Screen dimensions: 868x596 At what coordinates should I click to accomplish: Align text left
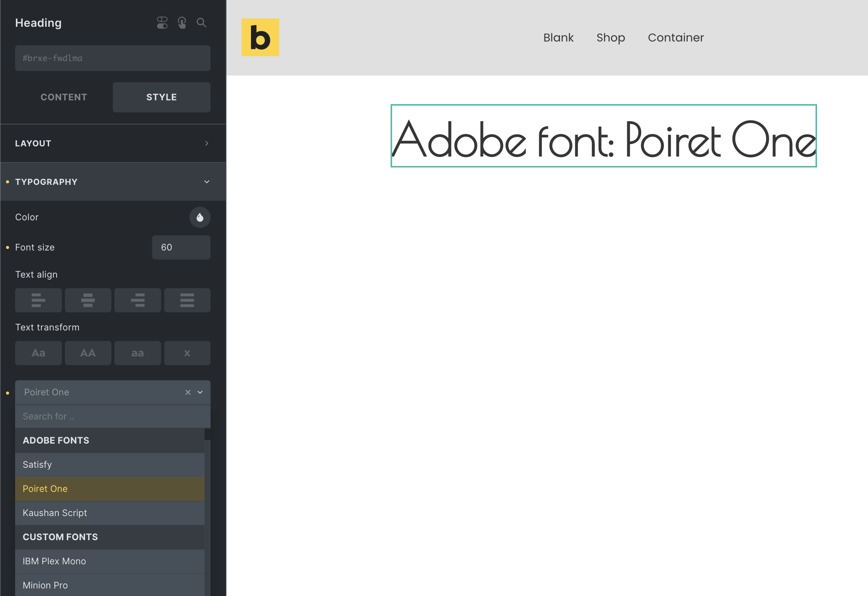coord(38,300)
